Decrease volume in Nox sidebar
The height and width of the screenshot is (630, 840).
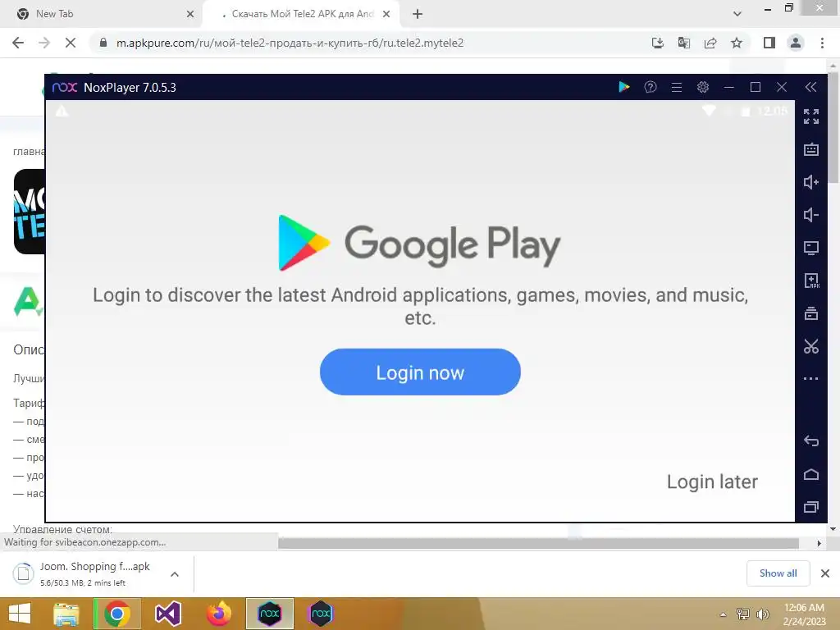pos(811,215)
